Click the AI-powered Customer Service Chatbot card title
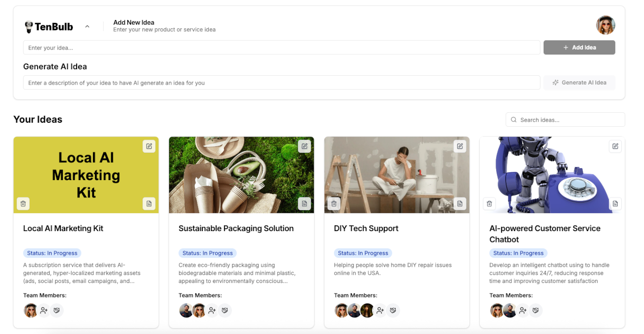Image resolution: width=644 pixels, height=334 pixels. pos(545,234)
